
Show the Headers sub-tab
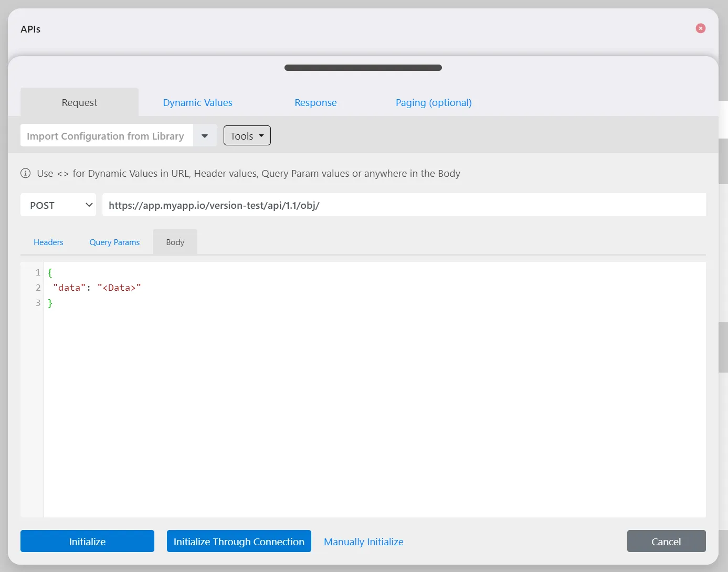pos(48,242)
